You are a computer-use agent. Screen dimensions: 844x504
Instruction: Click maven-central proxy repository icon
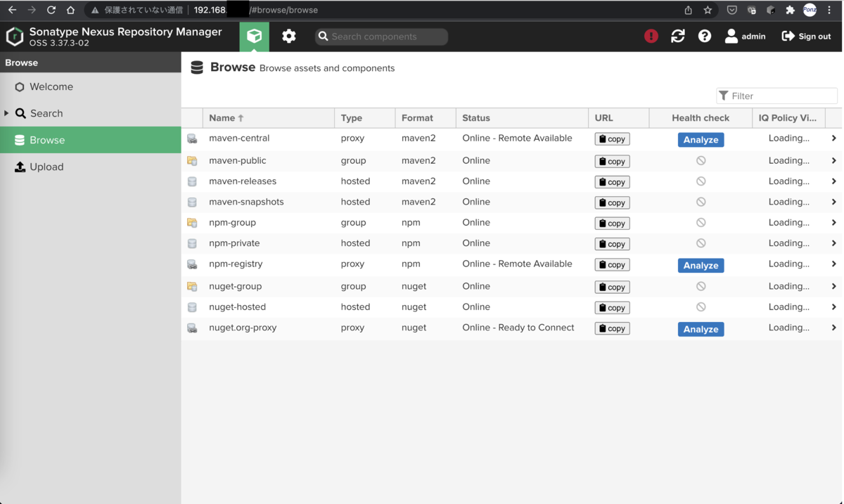(192, 139)
